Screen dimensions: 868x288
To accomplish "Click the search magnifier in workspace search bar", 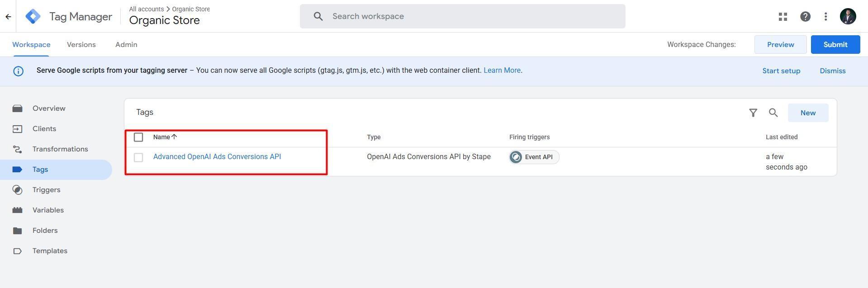I will point(318,16).
